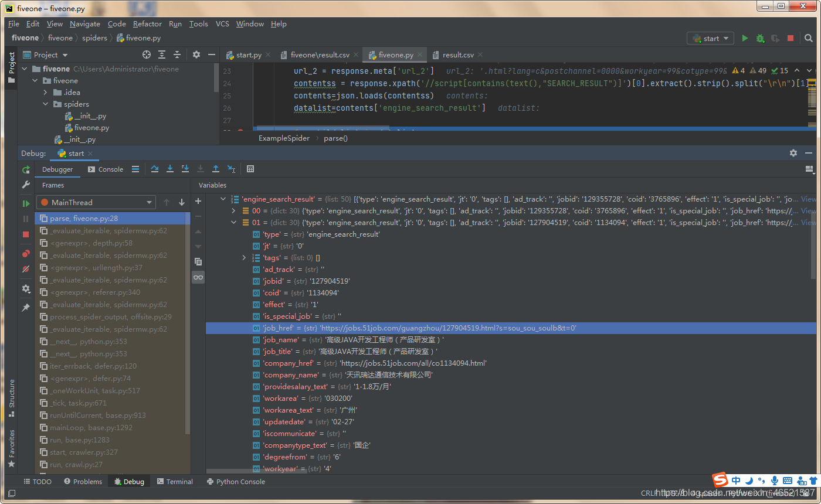This screenshot has height=504, width=821.
Task: Expand the 00 dict variable
Action: 233,211
